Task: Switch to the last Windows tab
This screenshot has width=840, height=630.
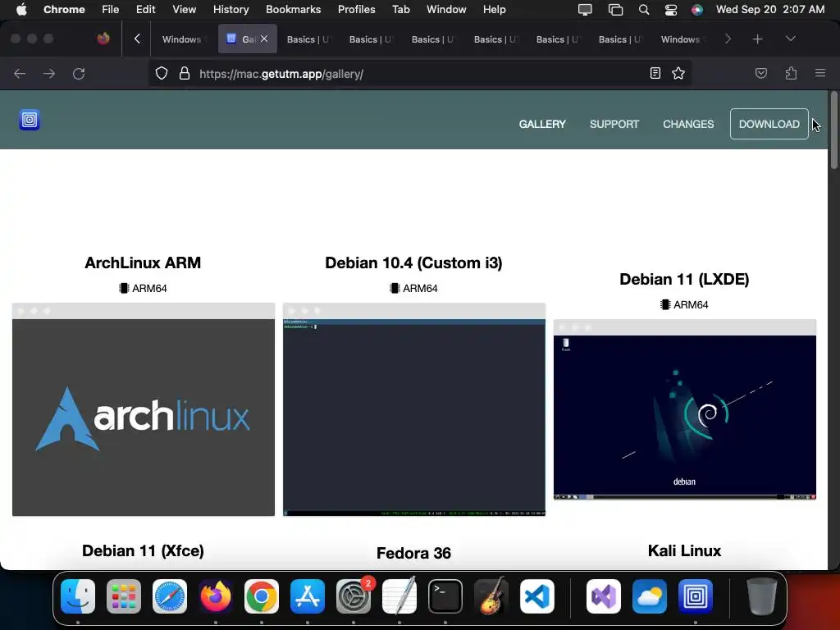Action: (x=682, y=39)
